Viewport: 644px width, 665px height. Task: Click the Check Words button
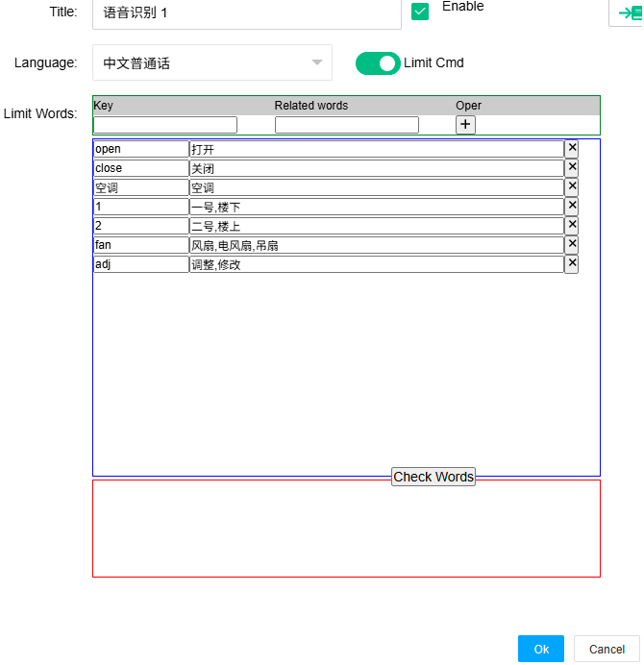coord(433,477)
